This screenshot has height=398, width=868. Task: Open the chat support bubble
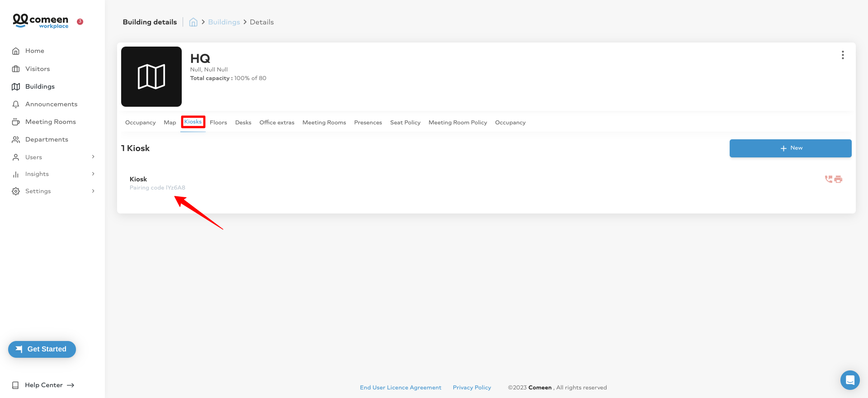click(x=850, y=380)
